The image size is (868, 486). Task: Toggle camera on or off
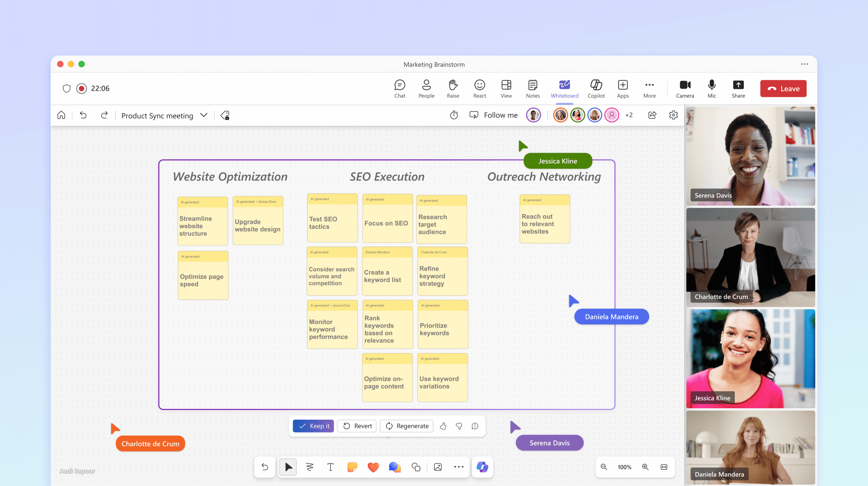[685, 88]
